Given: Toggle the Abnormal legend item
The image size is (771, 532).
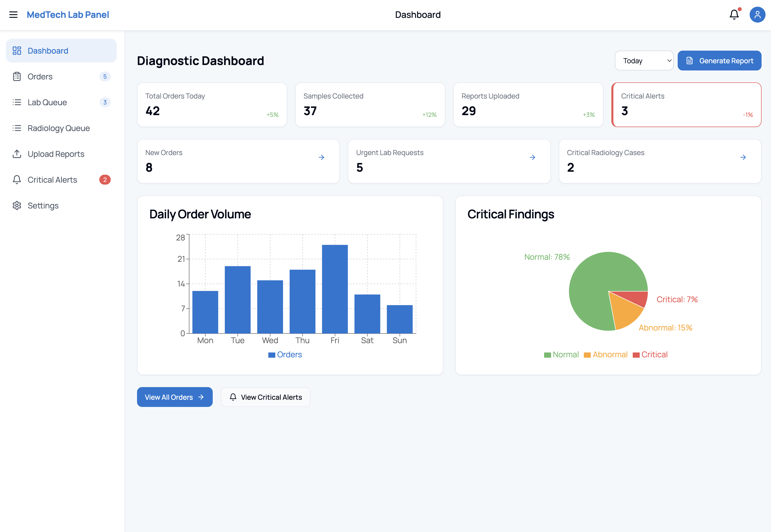Looking at the screenshot, I should tap(606, 355).
